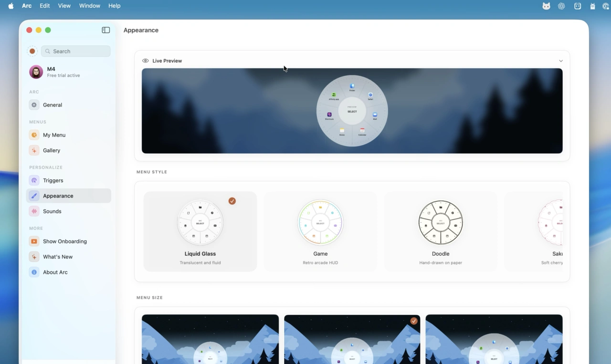Click the Safari icon in the preview menu
Image resolution: width=611 pixels, height=364 pixels.
370,95
